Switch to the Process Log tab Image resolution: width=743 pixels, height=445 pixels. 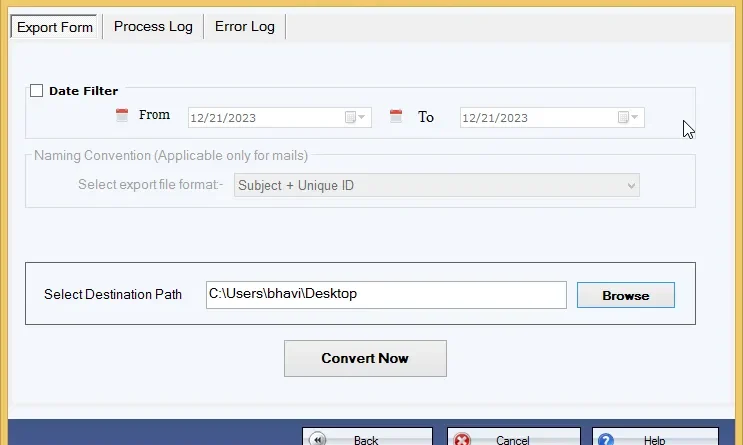[153, 26]
